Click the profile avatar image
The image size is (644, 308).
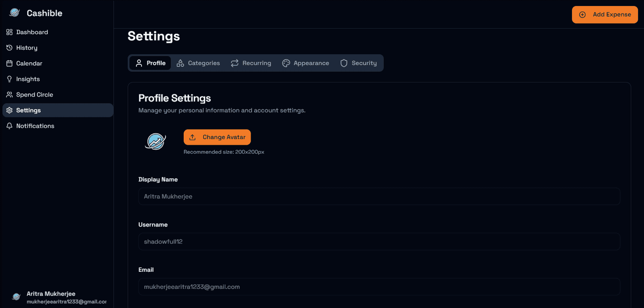(x=155, y=141)
